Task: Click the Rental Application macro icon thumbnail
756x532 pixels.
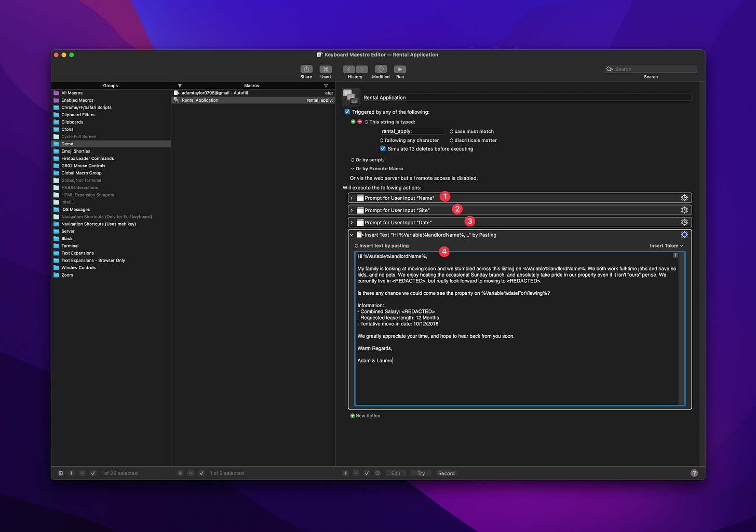Action: click(351, 97)
